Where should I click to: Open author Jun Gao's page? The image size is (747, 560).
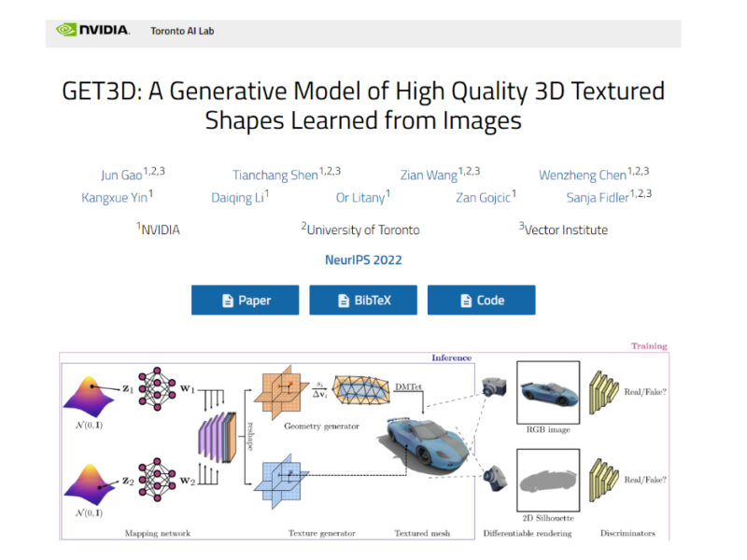pyautogui.click(x=122, y=175)
